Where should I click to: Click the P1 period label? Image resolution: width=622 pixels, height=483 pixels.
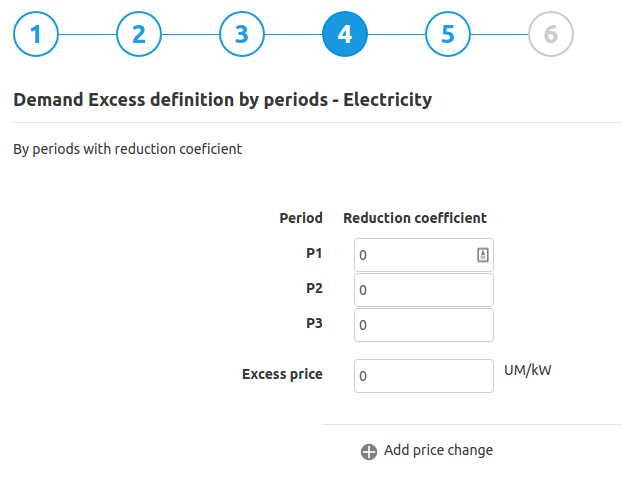pyautogui.click(x=314, y=253)
